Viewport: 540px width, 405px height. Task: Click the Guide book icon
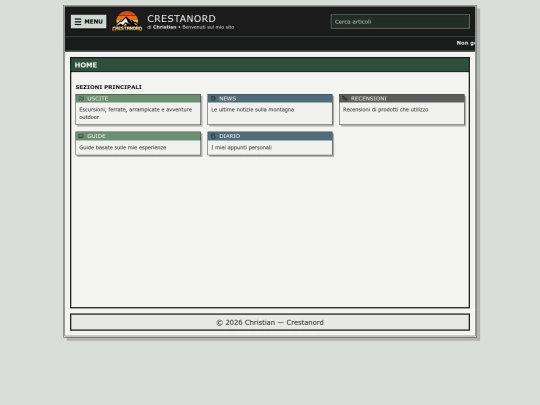81,136
